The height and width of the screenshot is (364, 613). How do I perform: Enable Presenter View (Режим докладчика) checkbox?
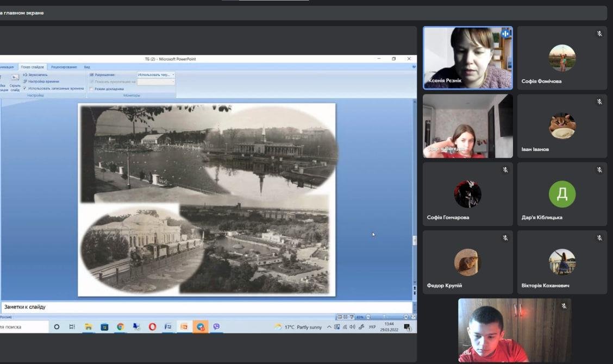(91, 89)
